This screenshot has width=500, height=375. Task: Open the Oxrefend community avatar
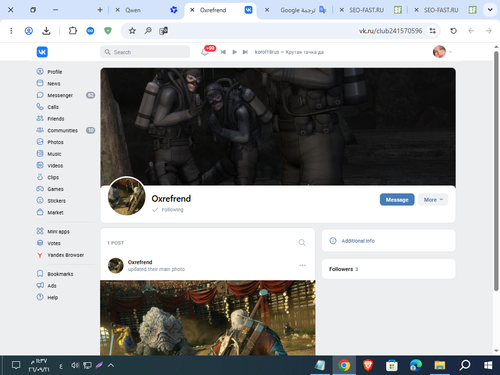click(127, 196)
